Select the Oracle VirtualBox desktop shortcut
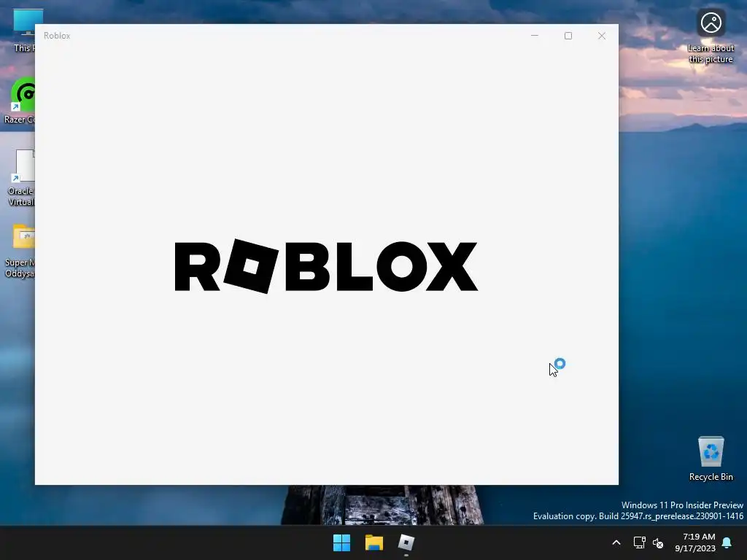 21,177
